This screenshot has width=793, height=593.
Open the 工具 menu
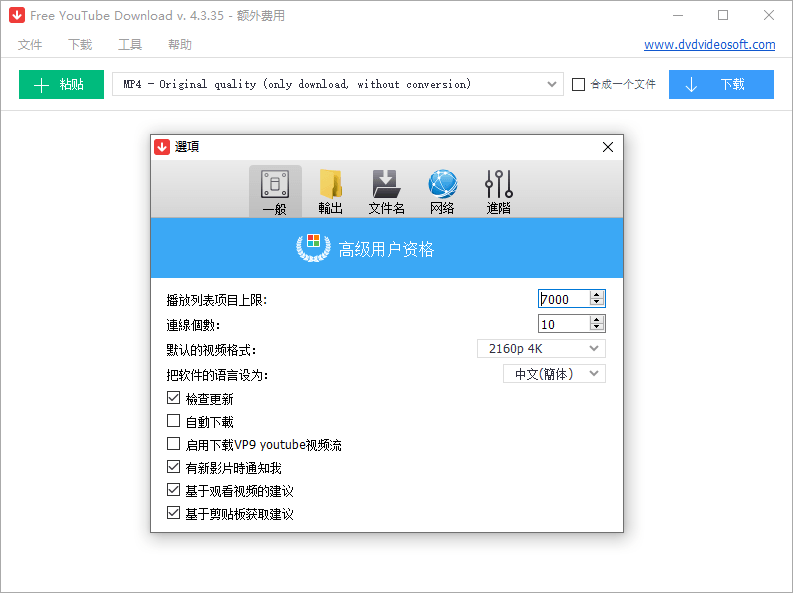pos(130,45)
